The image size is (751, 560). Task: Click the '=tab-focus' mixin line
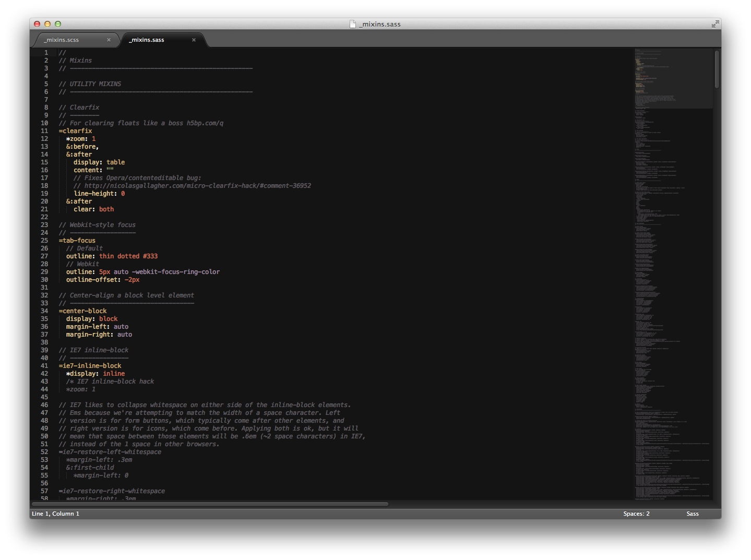tap(77, 241)
